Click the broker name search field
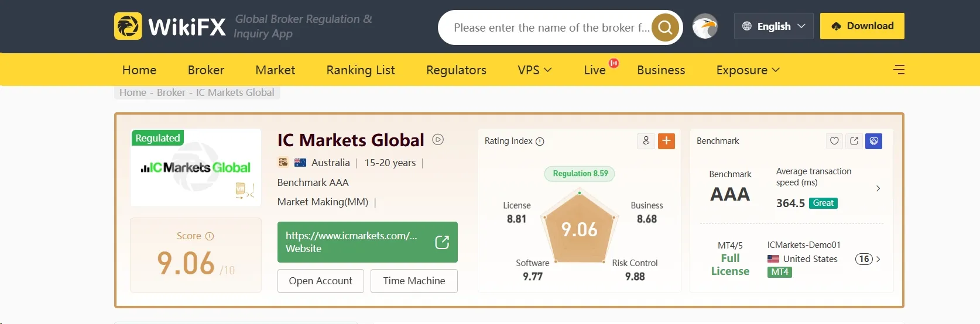 pyautogui.click(x=551, y=27)
